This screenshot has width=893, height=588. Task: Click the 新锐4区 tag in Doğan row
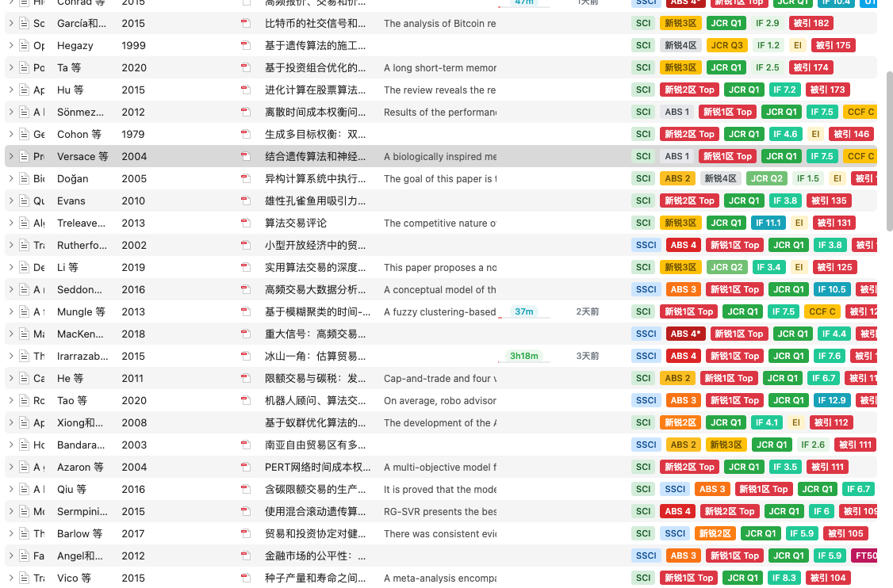tap(720, 179)
